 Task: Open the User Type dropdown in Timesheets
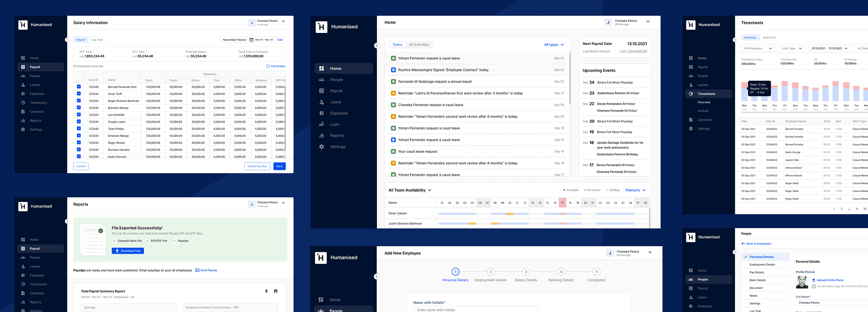pyautogui.click(x=792, y=49)
